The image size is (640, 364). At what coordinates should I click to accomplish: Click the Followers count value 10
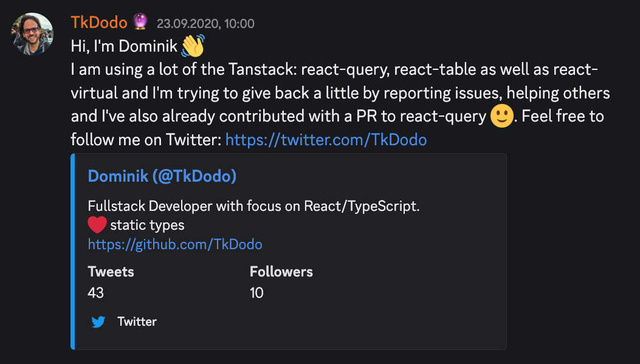256,292
